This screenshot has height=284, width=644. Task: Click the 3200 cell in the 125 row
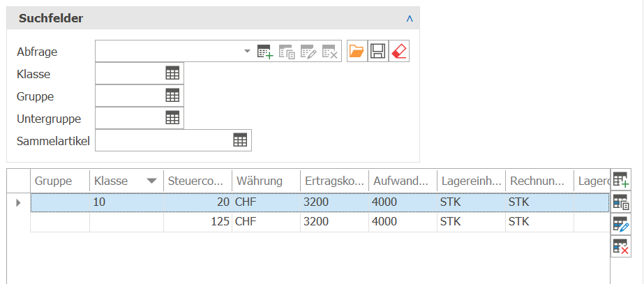coord(334,222)
